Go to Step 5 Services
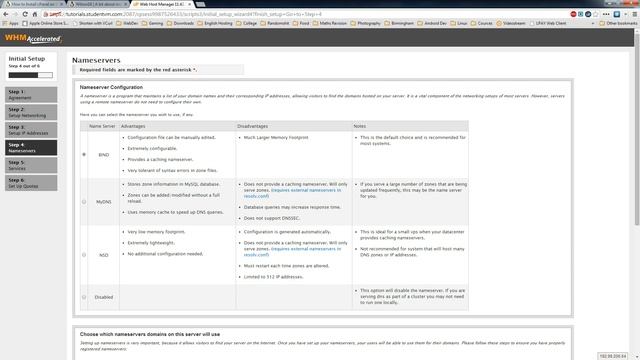The image size is (640, 360). (x=31, y=165)
